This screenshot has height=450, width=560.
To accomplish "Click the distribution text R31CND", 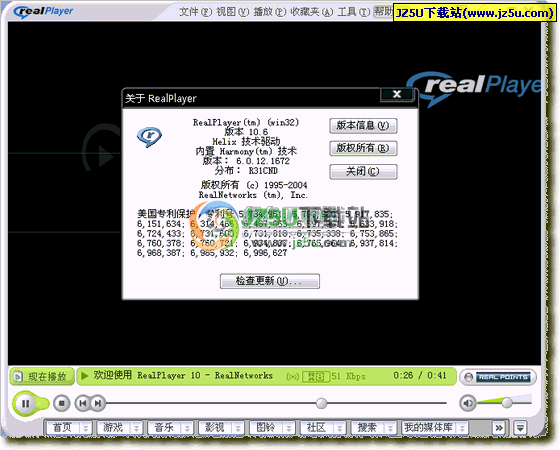I will pyautogui.click(x=263, y=171).
